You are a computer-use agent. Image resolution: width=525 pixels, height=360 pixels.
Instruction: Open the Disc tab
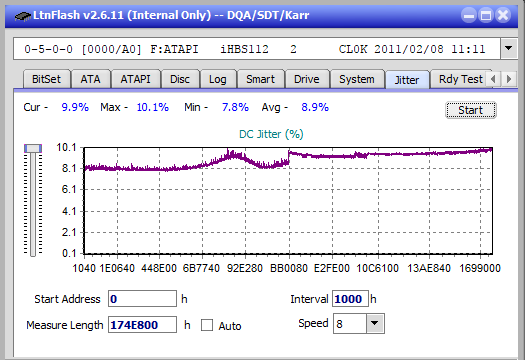tap(180, 79)
